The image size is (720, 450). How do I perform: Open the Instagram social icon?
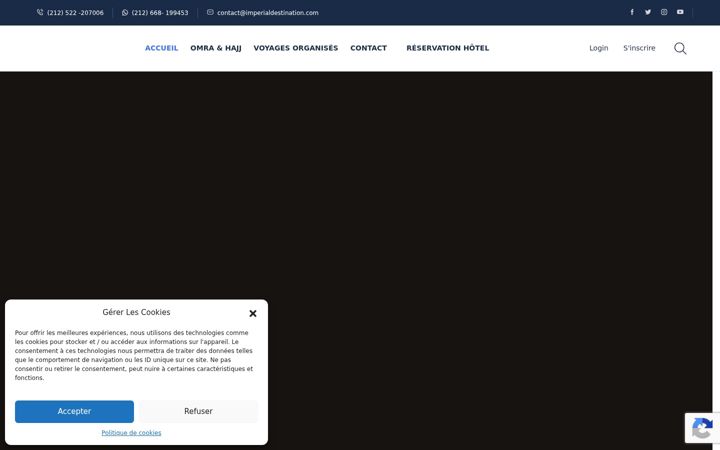664,12
